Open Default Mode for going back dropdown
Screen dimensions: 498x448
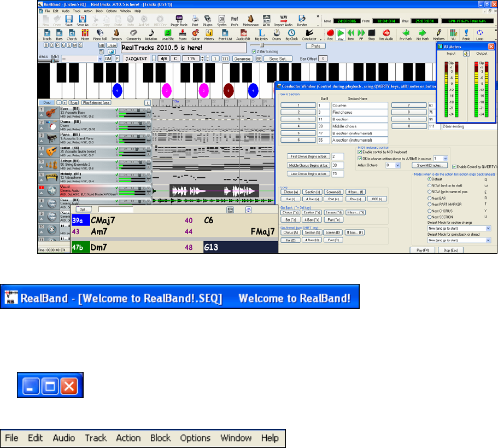[488, 240]
